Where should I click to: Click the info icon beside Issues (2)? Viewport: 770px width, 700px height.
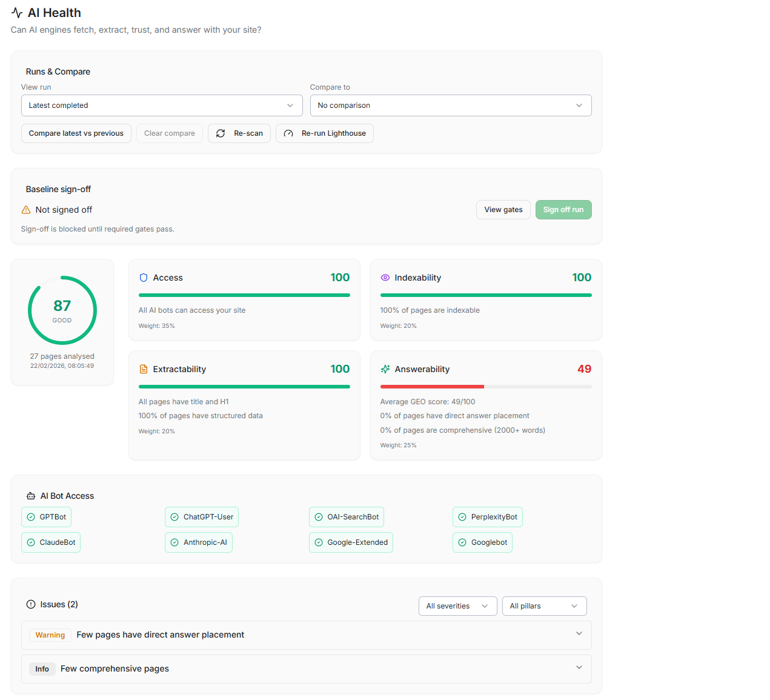[x=30, y=604]
